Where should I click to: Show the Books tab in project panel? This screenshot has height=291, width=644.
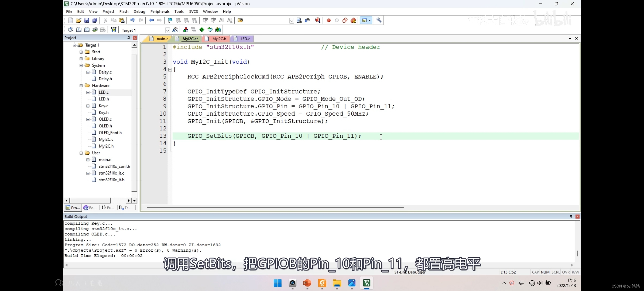coord(90,208)
